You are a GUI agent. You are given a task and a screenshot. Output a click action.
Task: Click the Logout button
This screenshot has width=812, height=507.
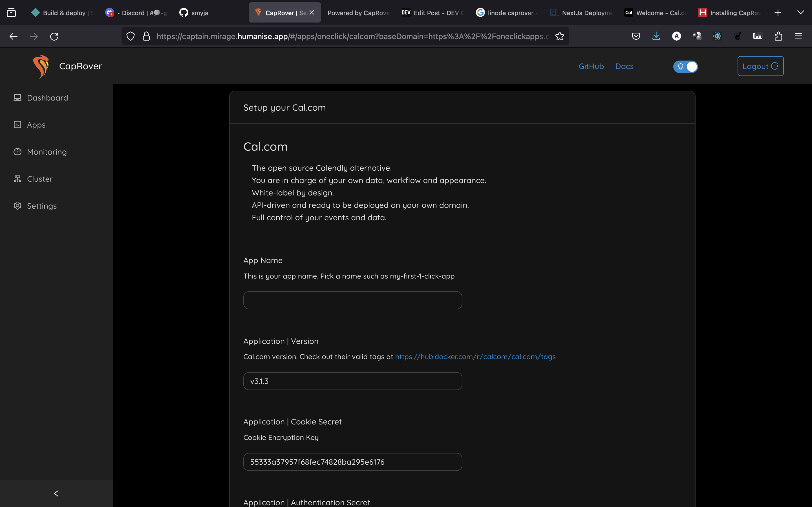[760, 66]
